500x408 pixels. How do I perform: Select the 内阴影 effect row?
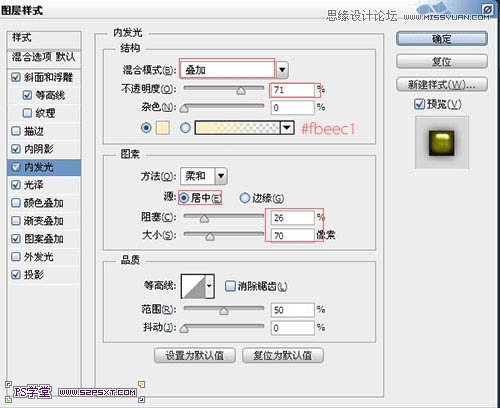[44, 149]
